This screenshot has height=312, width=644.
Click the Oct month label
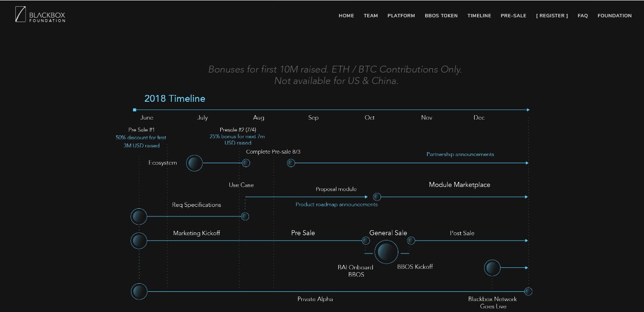[370, 118]
